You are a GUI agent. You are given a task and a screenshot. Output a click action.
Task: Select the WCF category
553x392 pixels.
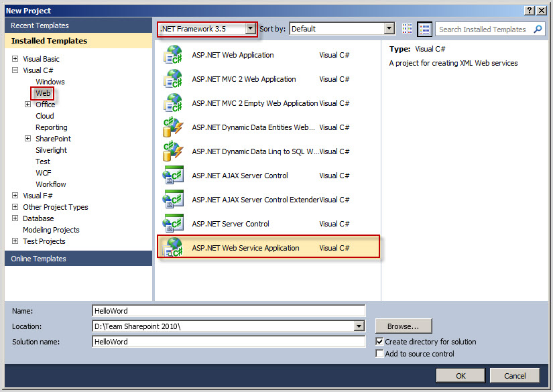coord(44,173)
